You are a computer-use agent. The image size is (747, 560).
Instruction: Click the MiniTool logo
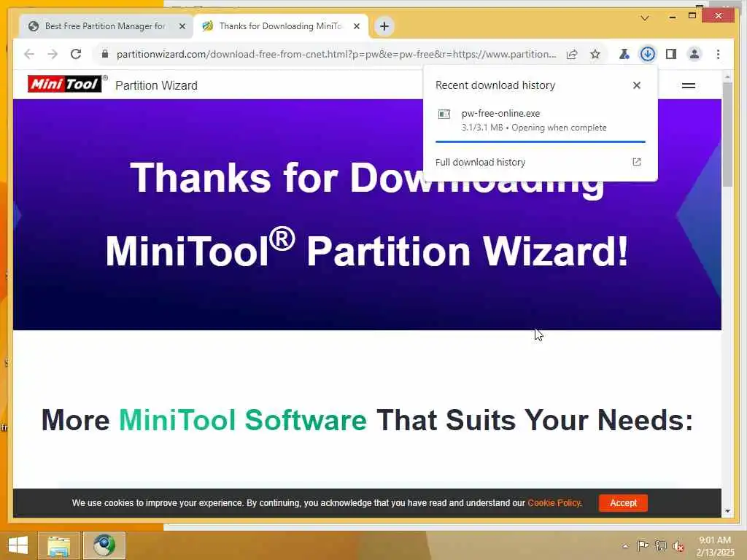(64, 84)
